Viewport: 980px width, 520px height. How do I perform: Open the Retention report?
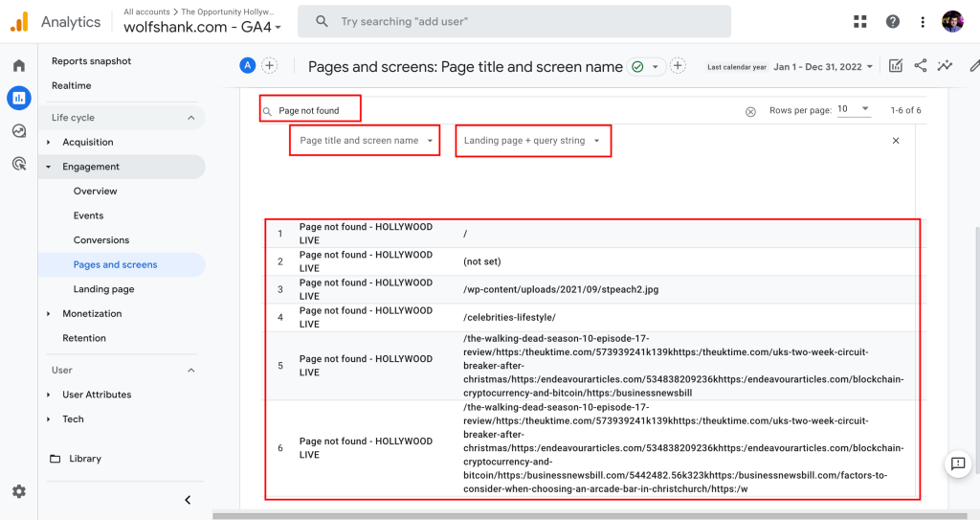coord(84,338)
